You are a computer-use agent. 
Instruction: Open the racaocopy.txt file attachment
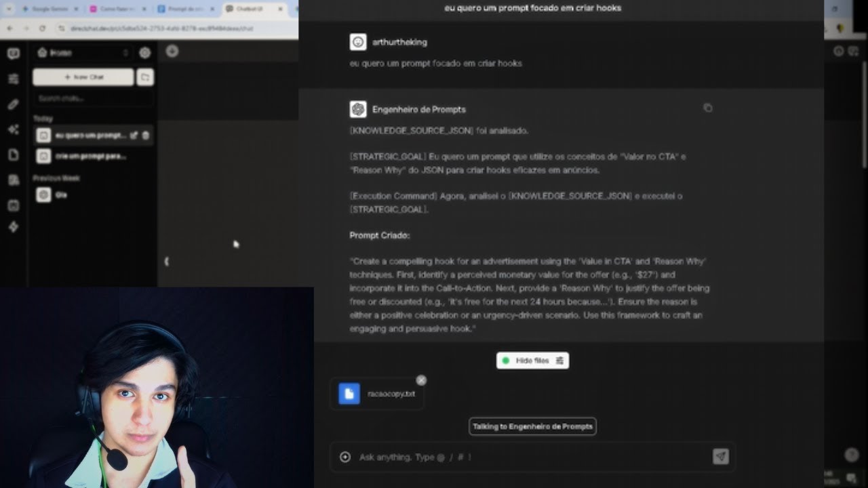[377, 394]
